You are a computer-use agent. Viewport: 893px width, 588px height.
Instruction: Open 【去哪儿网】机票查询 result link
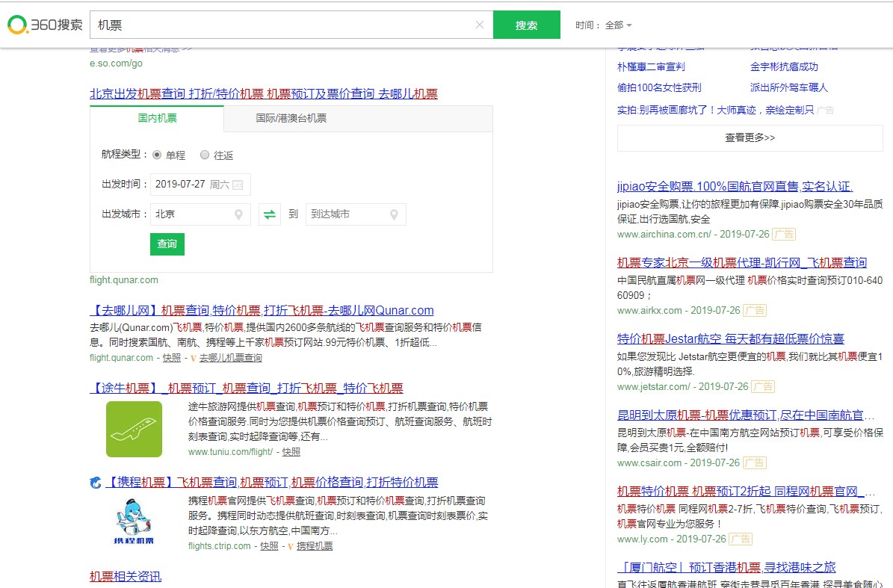click(262, 311)
